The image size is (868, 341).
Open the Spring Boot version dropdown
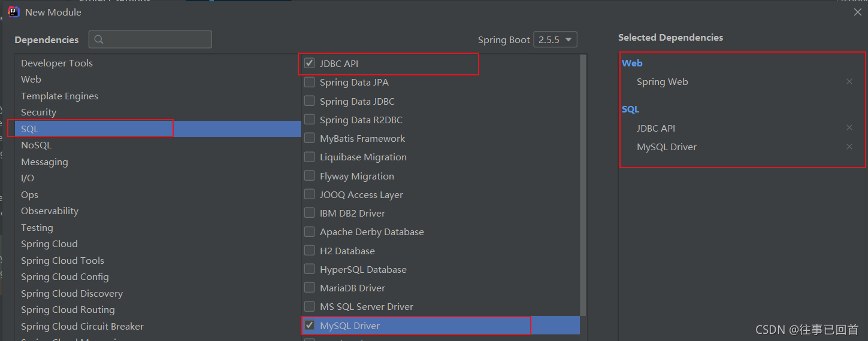tap(555, 39)
